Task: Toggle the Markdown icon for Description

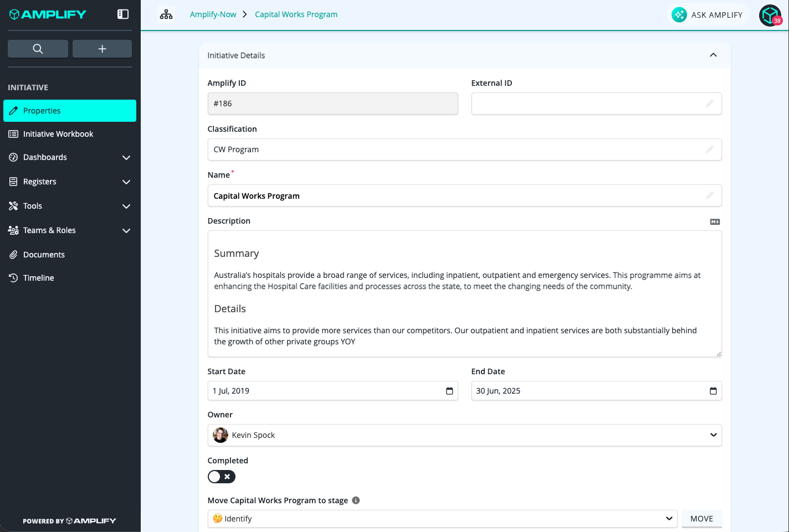Action: (x=715, y=221)
